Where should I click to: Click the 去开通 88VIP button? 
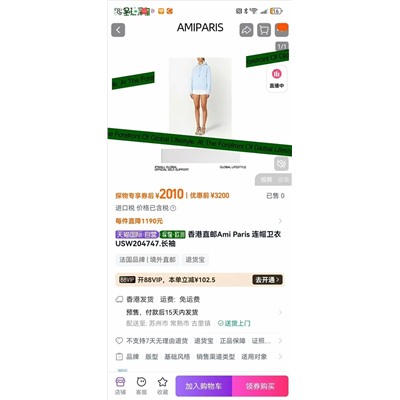pos(267,280)
